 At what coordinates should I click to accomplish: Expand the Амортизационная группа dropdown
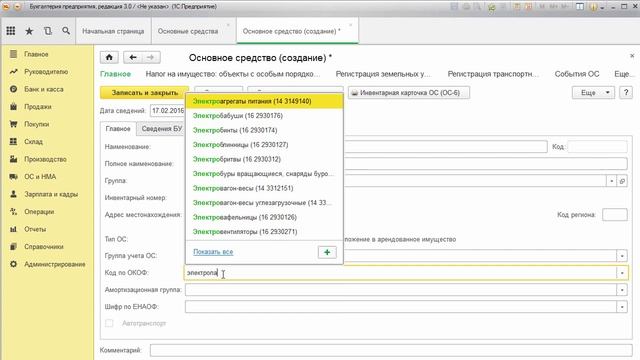622,290
